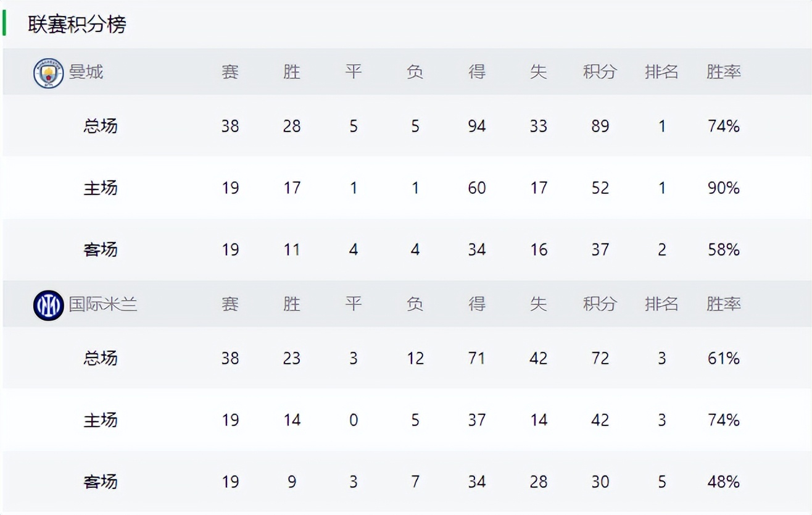
Task: Click the 积分 header in 曼城 section
Action: point(600,72)
